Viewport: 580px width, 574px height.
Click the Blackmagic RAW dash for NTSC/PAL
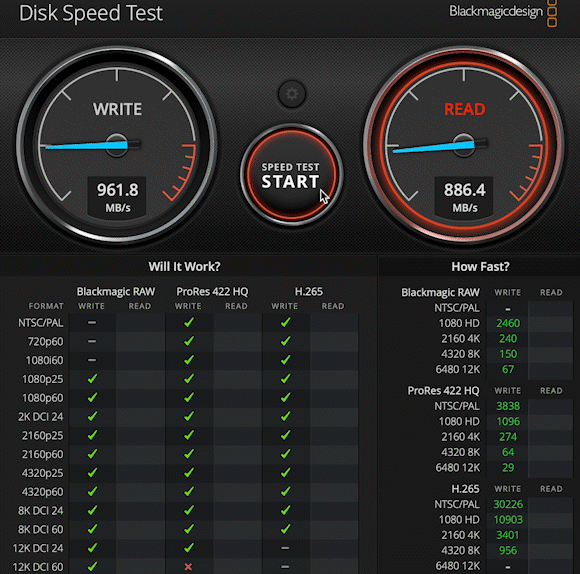(x=92, y=323)
